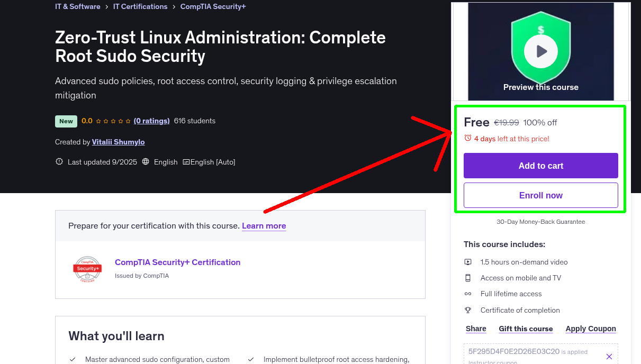Screen dimensions: 641x364
Task: Click the Last updated badge icon
Action: click(x=59, y=162)
